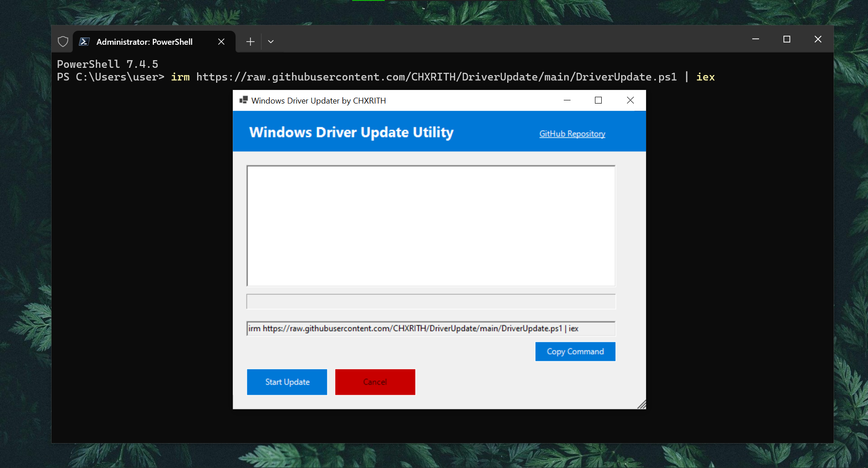Viewport: 868px width, 468px height.
Task: Minimize the PowerShell terminal window
Action: [755, 39]
